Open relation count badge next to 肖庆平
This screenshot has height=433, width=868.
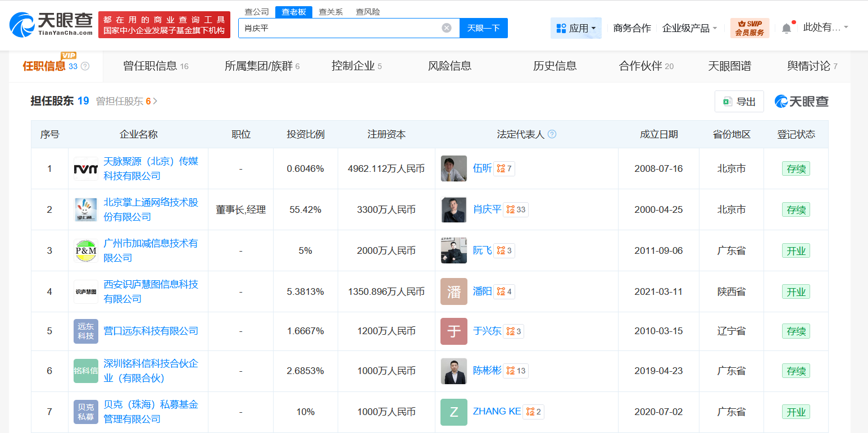pos(515,209)
